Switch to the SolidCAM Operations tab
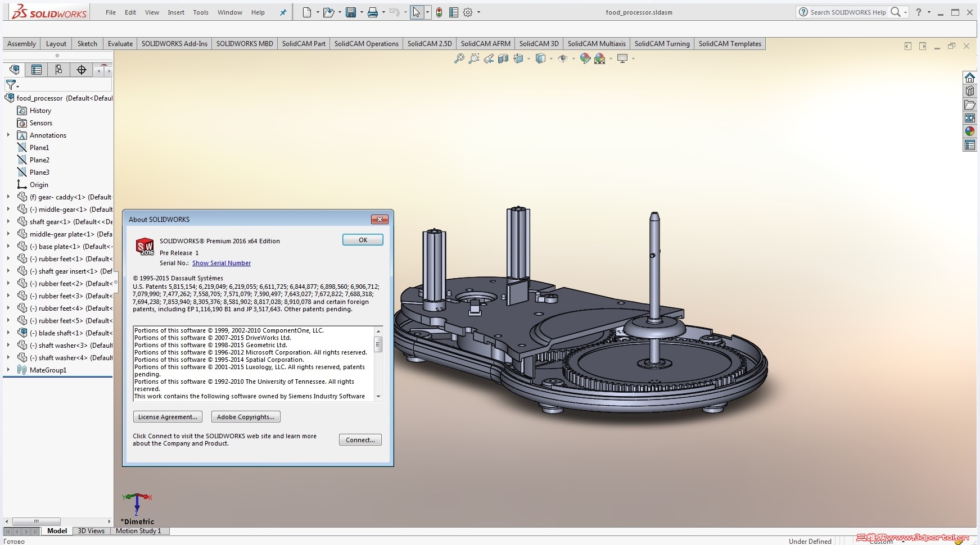The image size is (980, 545). [x=366, y=44]
